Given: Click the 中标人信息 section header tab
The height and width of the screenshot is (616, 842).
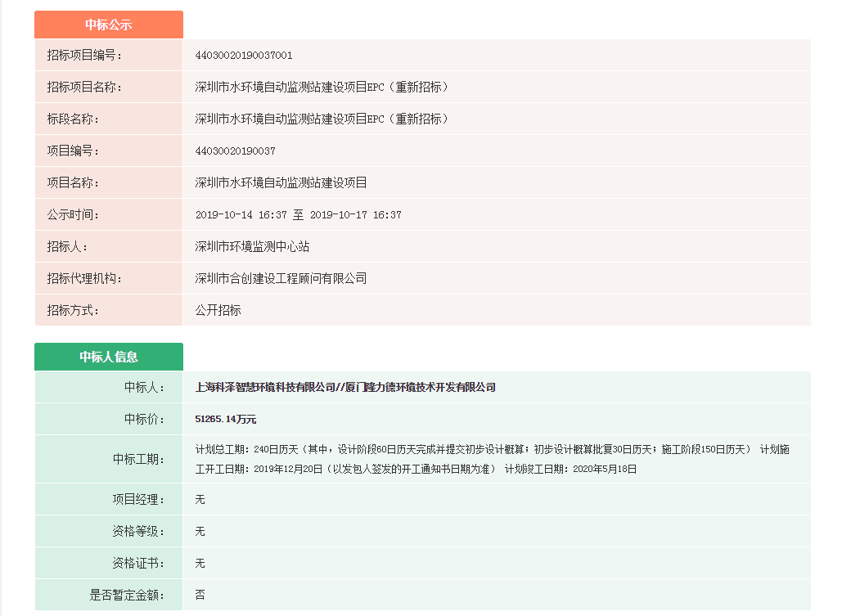Looking at the screenshot, I should click(x=109, y=357).
